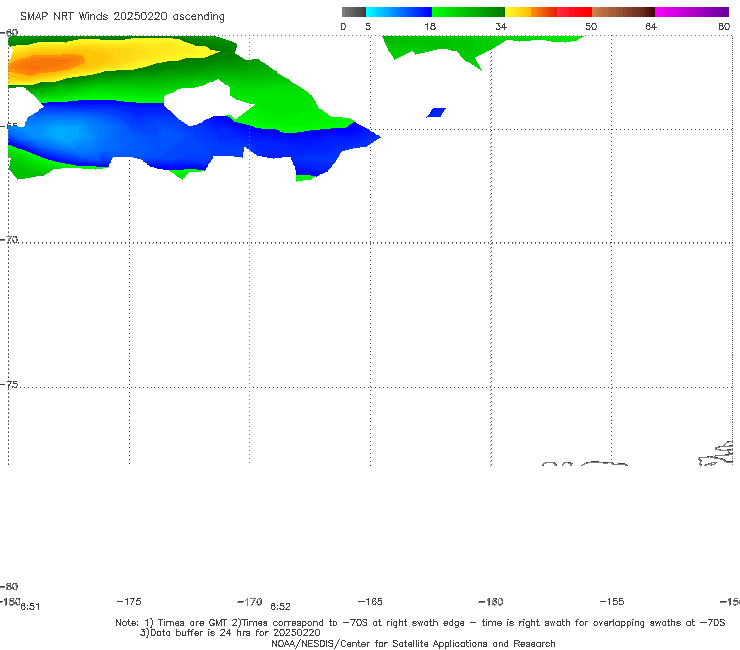This screenshot has width=740, height=650.
Task: Click the '64' label under the color bar
Action: tap(651, 27)
